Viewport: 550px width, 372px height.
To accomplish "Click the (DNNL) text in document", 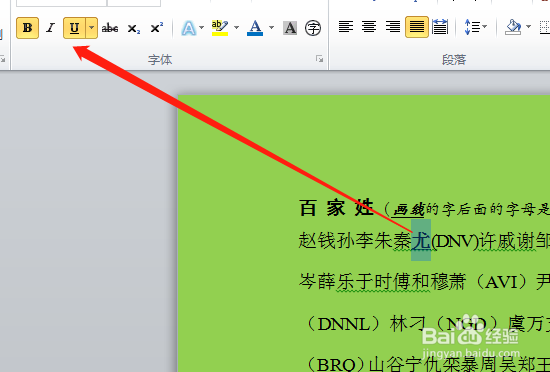I will 346,324.
